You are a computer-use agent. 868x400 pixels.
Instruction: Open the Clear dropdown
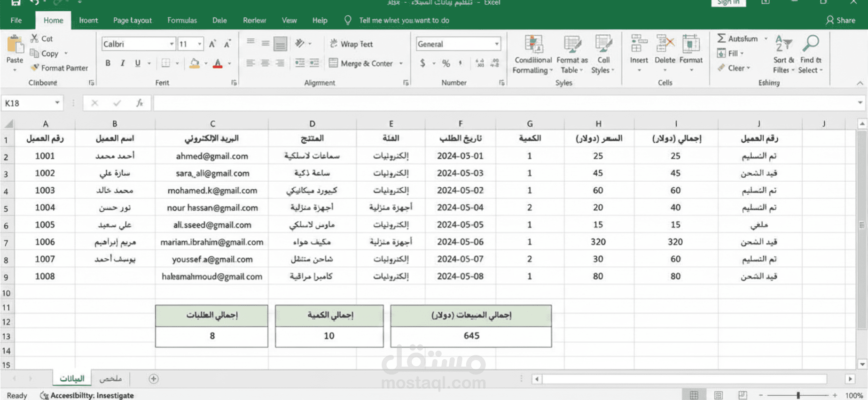coord(734,68)
